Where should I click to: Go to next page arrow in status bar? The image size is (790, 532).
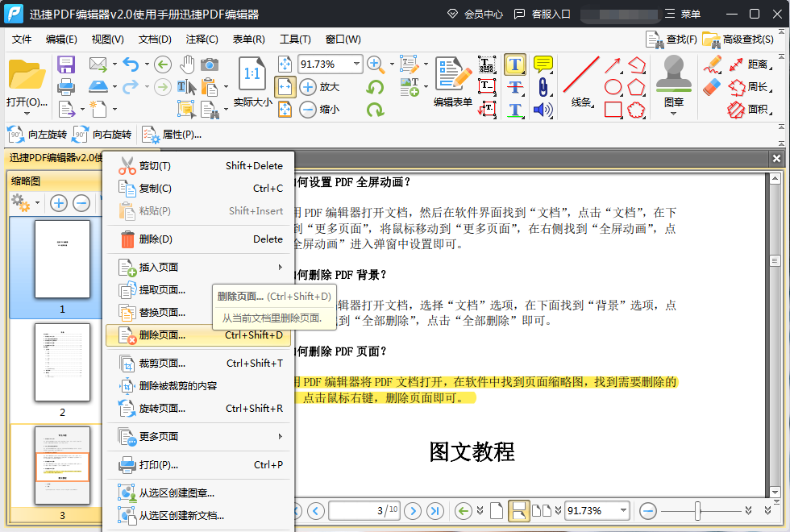coord(413,511)
